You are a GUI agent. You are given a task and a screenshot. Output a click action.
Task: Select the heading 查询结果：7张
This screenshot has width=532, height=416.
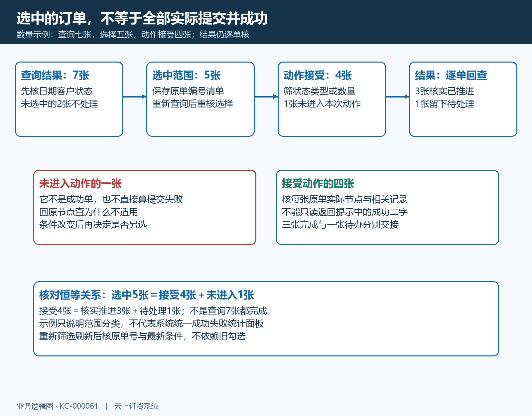[55, 76]
